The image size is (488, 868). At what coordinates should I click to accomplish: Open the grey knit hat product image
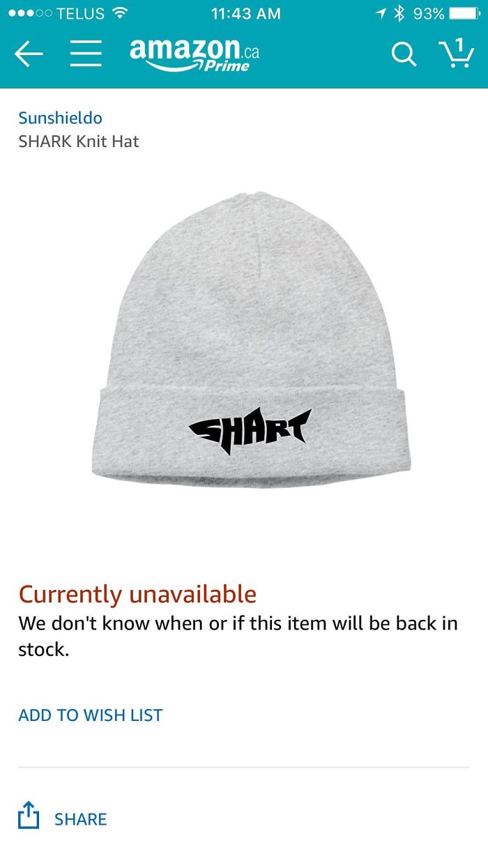[251, 342]
